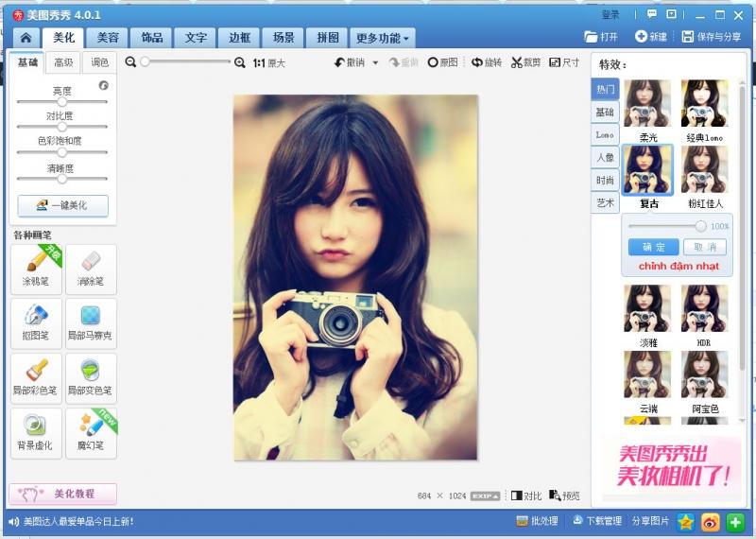Viewport: 756px width, 539px height.
Task: Choose the 抠图笔 cutout tool
Action: click(36, 323)
